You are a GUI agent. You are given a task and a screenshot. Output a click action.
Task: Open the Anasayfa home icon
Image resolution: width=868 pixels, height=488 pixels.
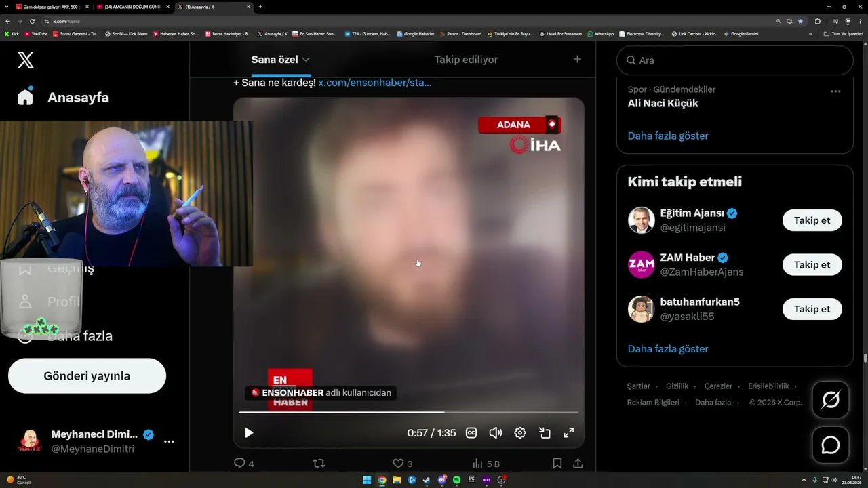click(25, 97)
